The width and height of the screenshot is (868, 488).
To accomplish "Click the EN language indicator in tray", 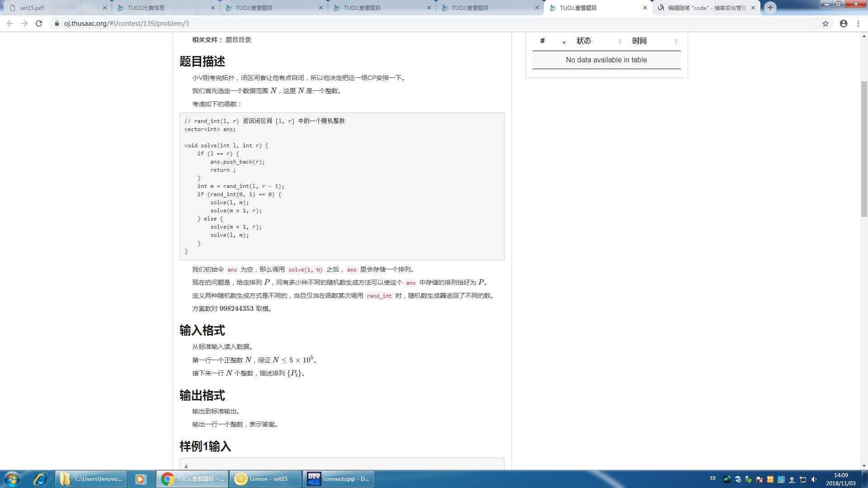I will coord(713,479).
